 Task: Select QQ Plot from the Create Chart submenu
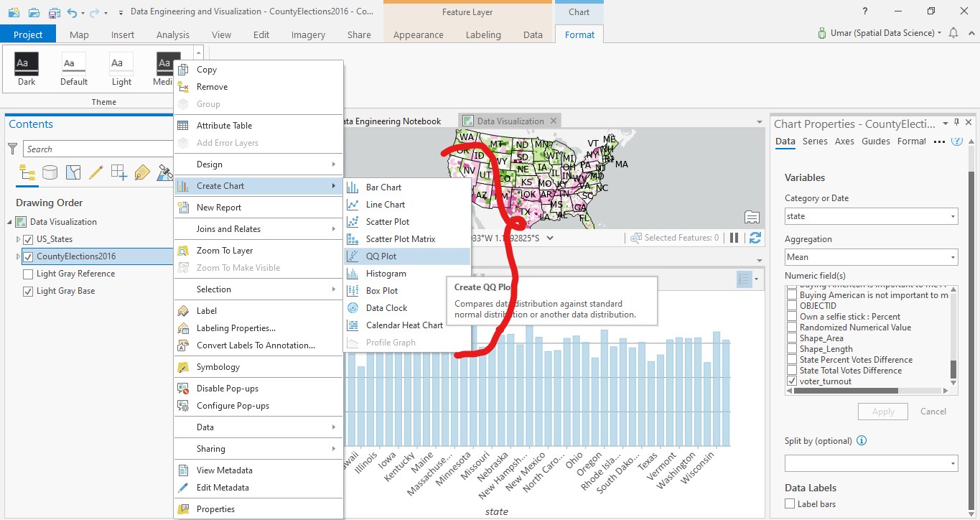[x=380, y=255]
